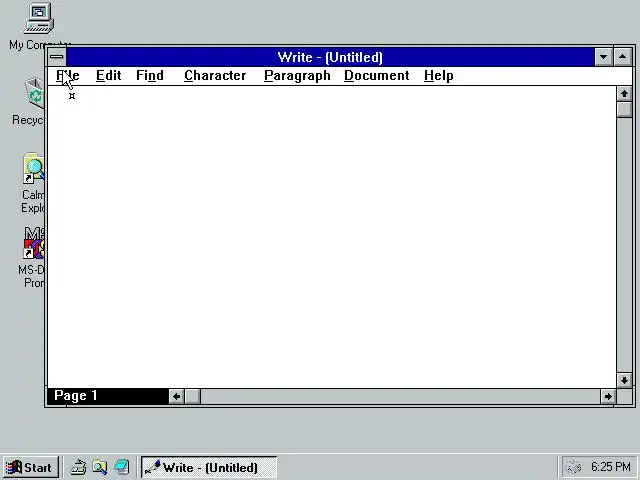Click the horizontal scrollbar left arrow

tap(176, 396)
